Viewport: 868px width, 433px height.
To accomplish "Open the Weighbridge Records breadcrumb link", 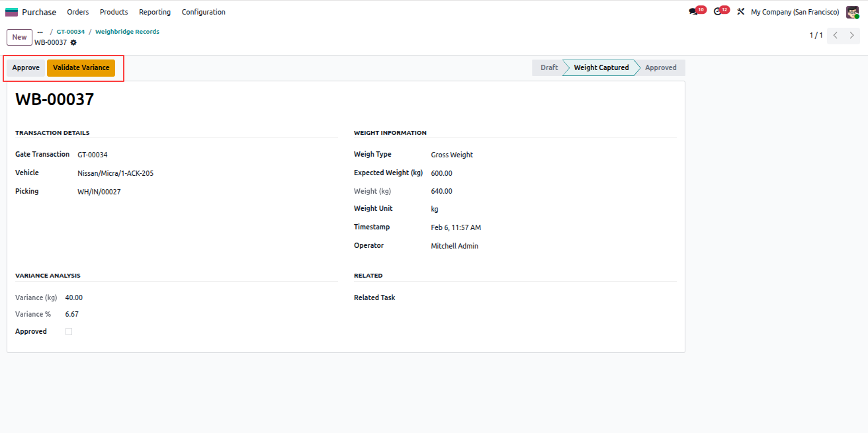I will point(127,32).
